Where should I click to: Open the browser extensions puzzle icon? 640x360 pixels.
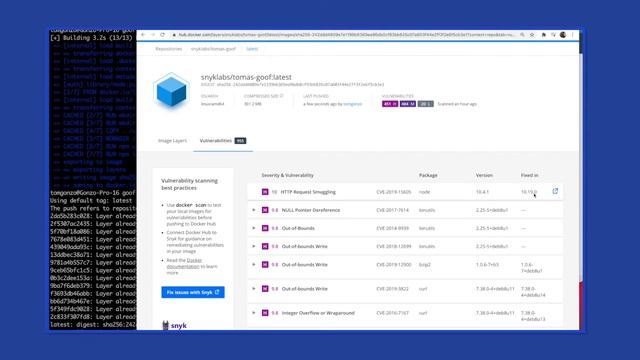544,35
